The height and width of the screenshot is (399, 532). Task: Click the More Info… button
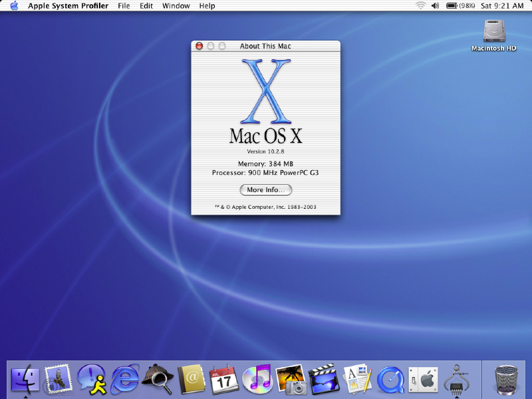[x=265, y=190]
